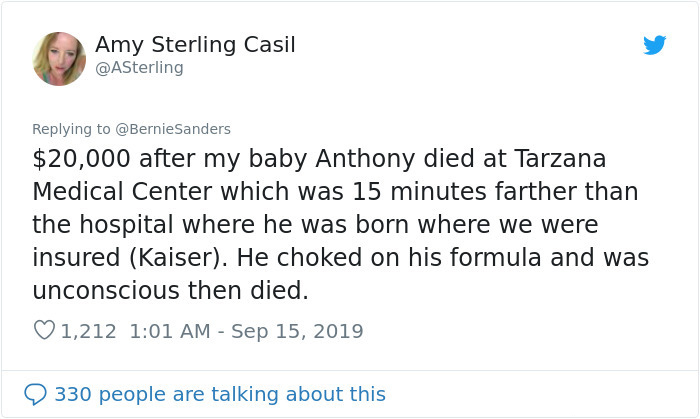Image resolution: width=700 pixels, height=419 pixels.
Task: Click the 1,212 likes count
Action: pyautogui.click(x=89, y=330)
